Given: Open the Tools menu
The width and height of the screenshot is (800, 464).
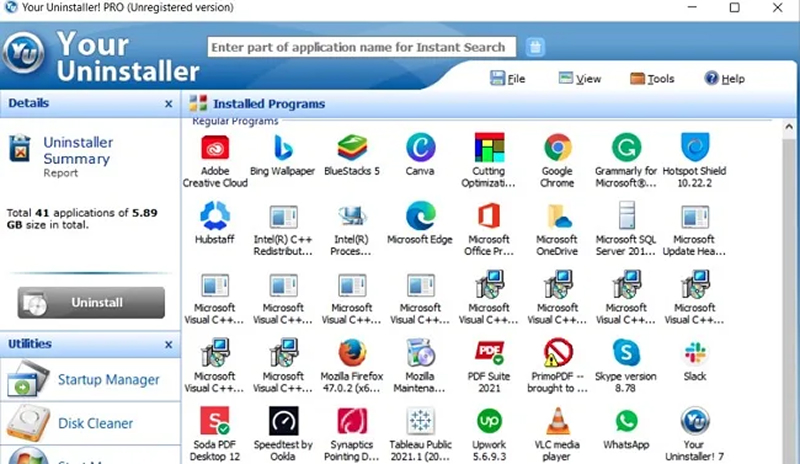Looking at the screenshot, I should (653, 79).
